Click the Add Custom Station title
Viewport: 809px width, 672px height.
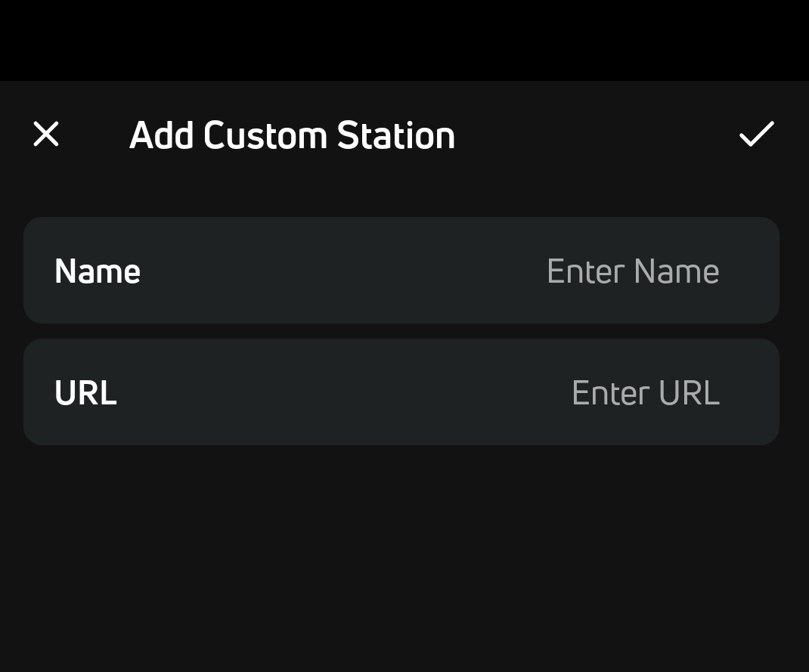pyautogui.click(x=292, y=135)
